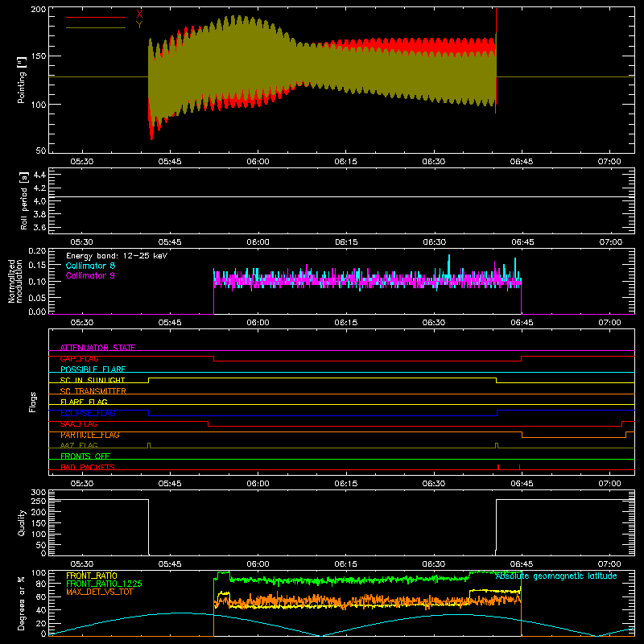
Task: Select the SAA_FLAG label
Action: pos(79,424)
